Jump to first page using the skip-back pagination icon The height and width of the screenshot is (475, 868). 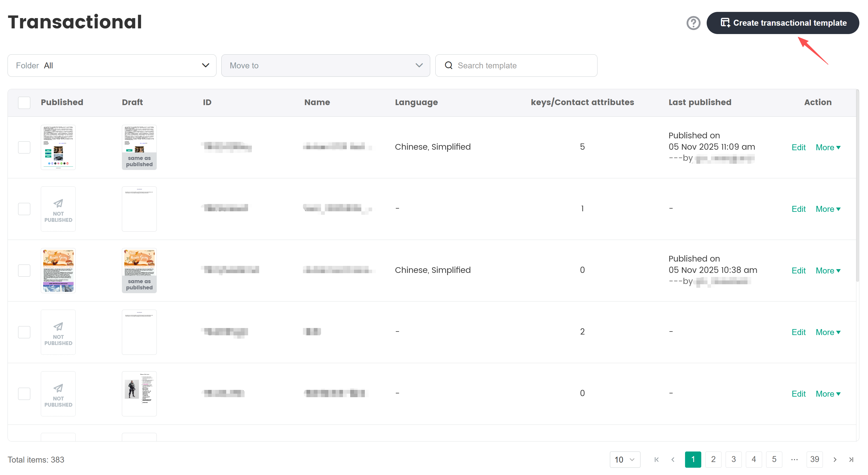(656, 459)
